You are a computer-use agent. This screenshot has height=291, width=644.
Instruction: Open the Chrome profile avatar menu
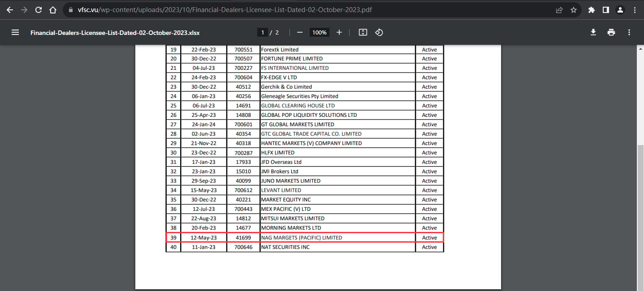click(620, 10)
